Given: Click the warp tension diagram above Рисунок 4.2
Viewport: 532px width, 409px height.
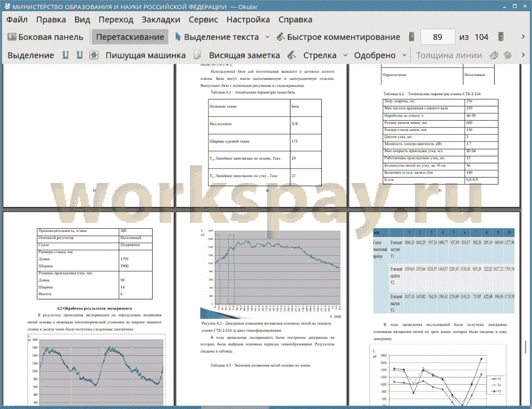Looking at the screenshot, I should 270,273.
